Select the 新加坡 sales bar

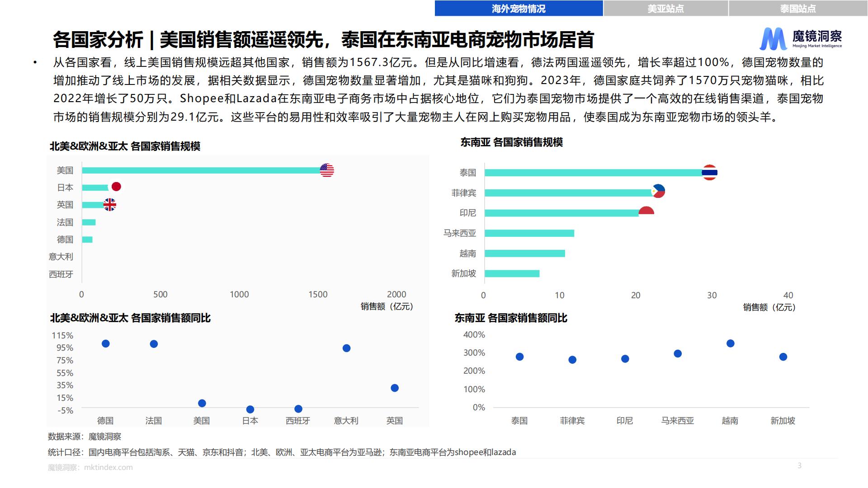pos(512,273)
